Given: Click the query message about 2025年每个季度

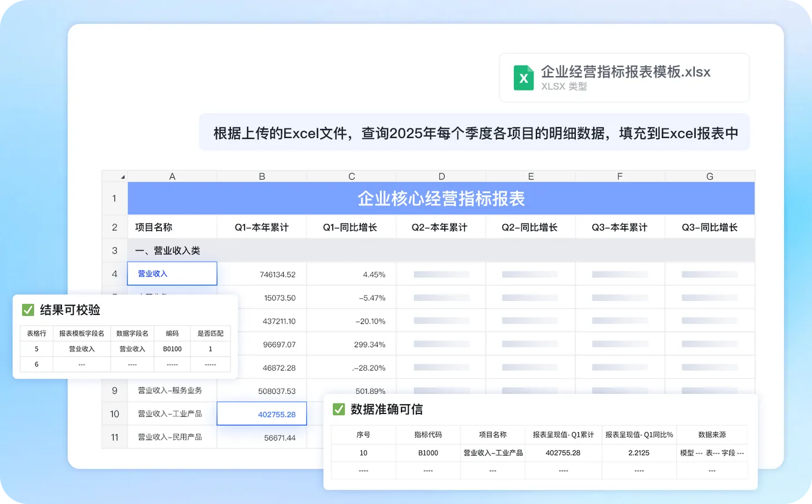Looking at the screenshot, I should [x=476, y=133].
